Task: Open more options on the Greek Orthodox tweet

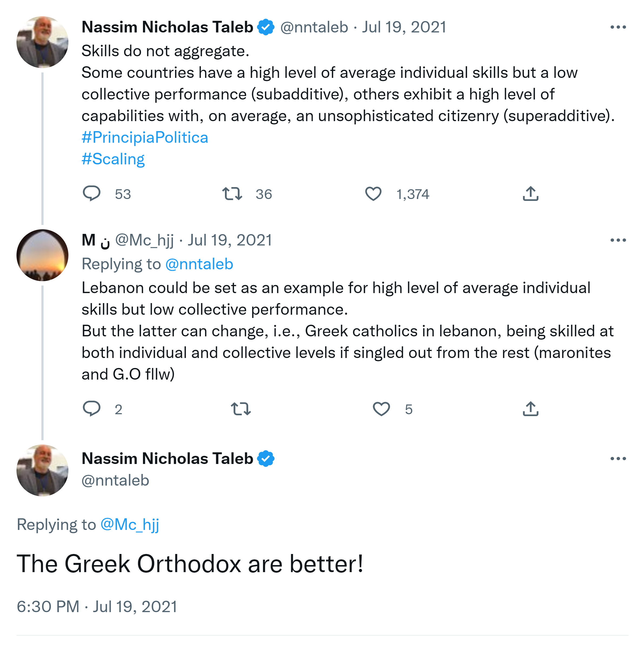Action: click(618, 459)
